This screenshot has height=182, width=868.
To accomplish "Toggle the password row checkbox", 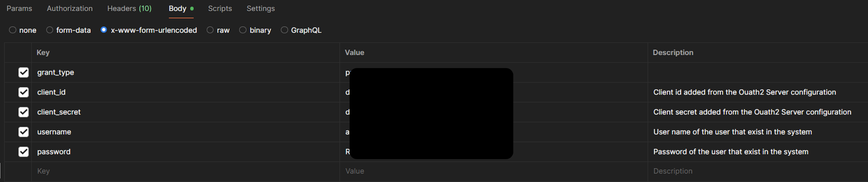I will click(x=24, y=152).
